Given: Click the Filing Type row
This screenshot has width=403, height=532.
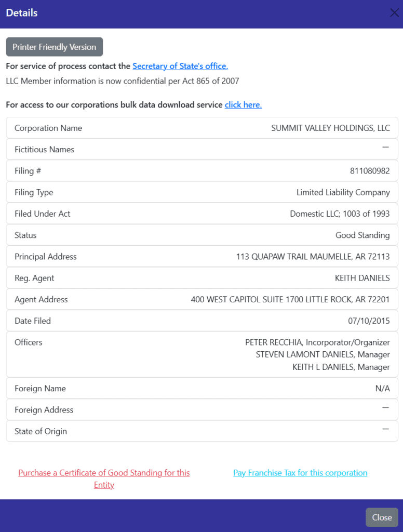Looking at the screenshot, I should (202, 192).
